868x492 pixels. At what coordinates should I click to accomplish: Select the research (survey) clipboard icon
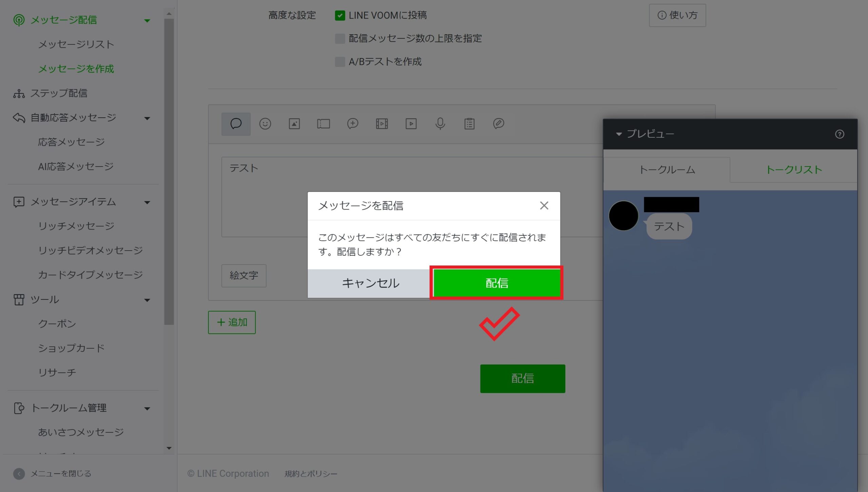coord(469,124)
